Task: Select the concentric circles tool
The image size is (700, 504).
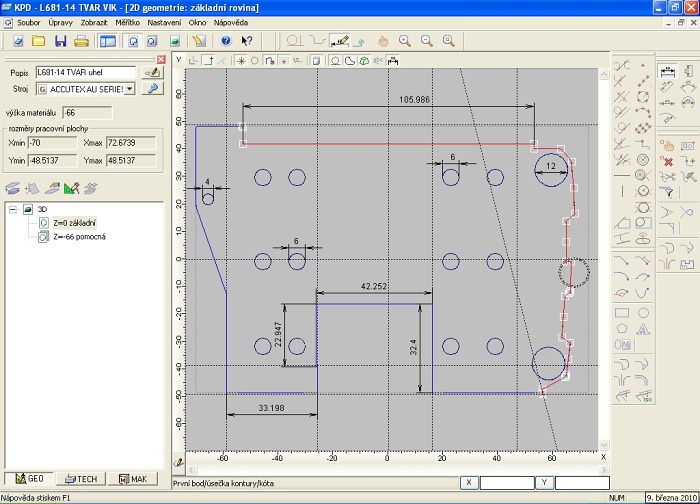Action: pyautogui.click(x=643, y=160)
